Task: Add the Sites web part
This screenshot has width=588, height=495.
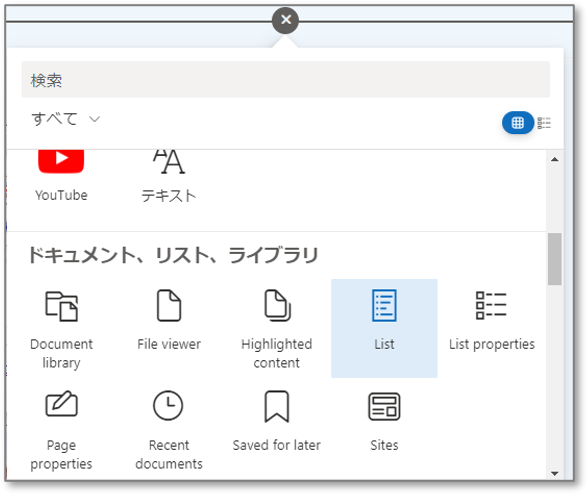Action: point(384,430)
